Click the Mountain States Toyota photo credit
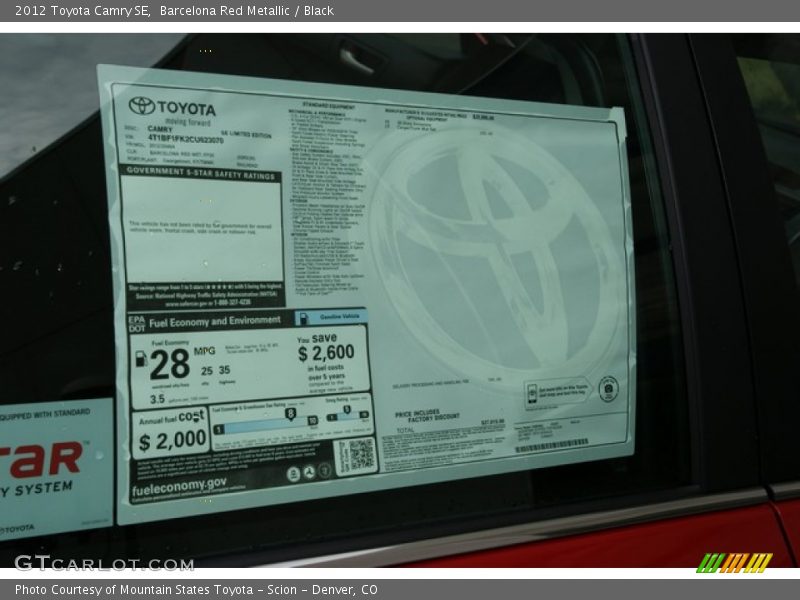 tap(196, 590)
